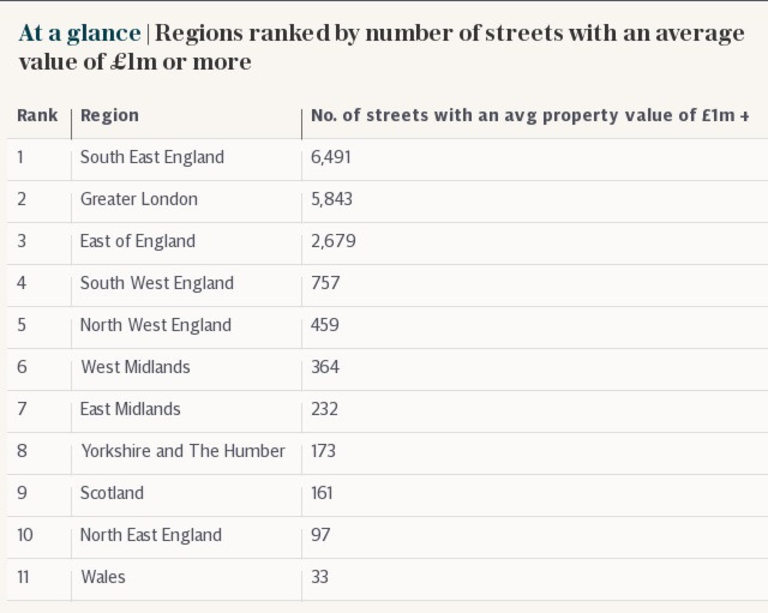This screenshot has height=613, width=768.
Task: Click the Region column header
Action: (x=109, y=115)
